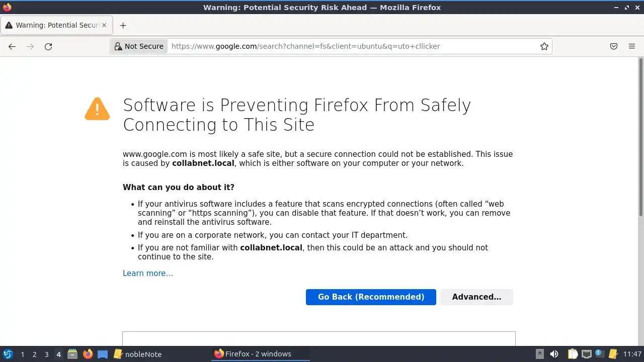
Task: Click the Not Secure lock indicator
Action: (x=139, y=46)
